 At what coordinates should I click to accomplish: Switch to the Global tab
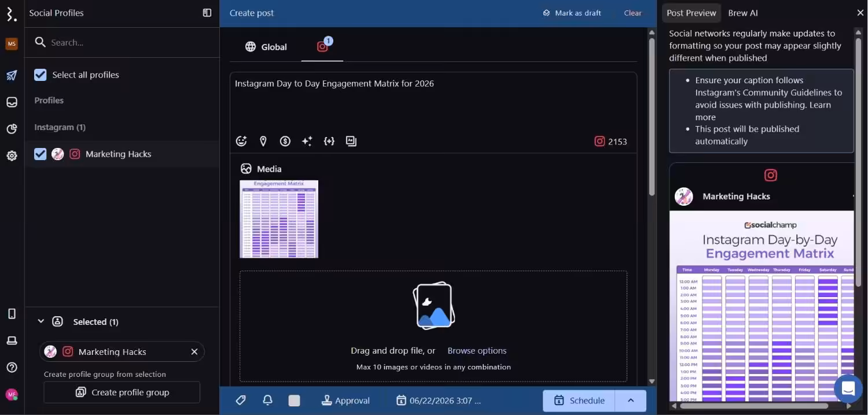(266, 47)
